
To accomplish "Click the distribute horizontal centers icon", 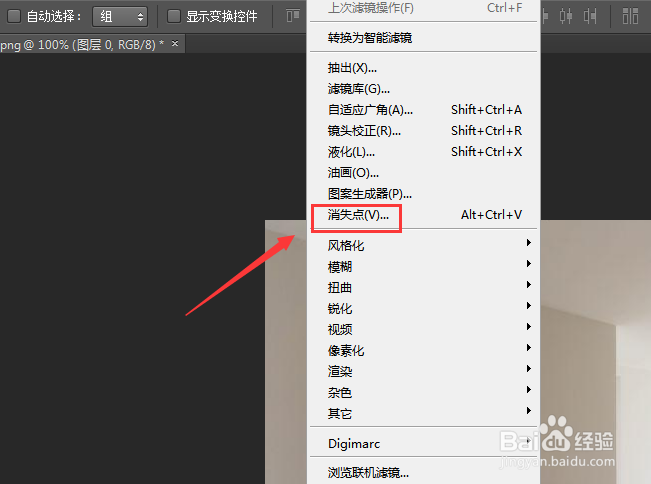I will coord(565,16).
